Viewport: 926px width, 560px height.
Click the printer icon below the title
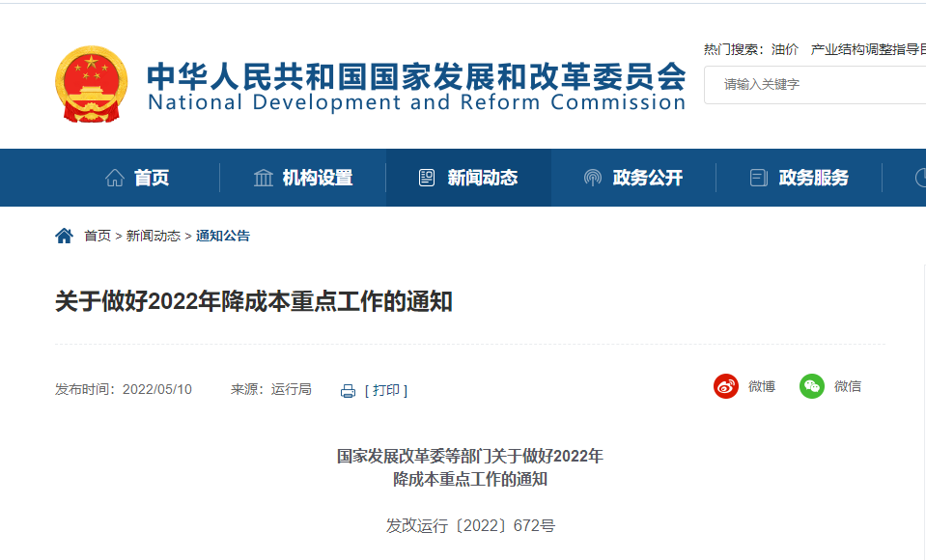click(348, 390)
